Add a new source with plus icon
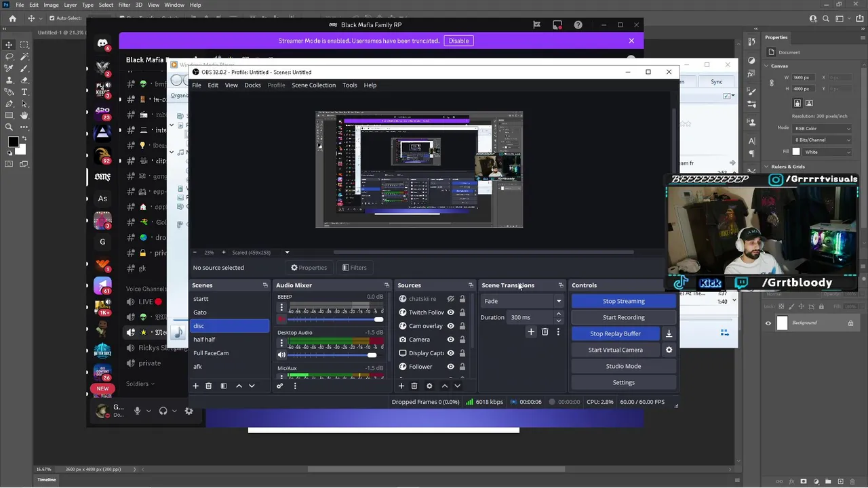Screen dimensions: 868x488 tap(401, 386)
